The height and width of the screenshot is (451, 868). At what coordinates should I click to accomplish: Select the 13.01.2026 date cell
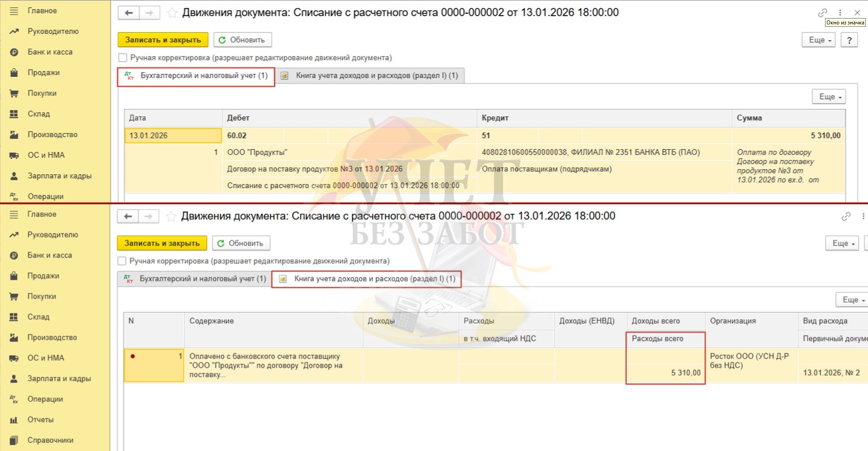pos(173,136)
